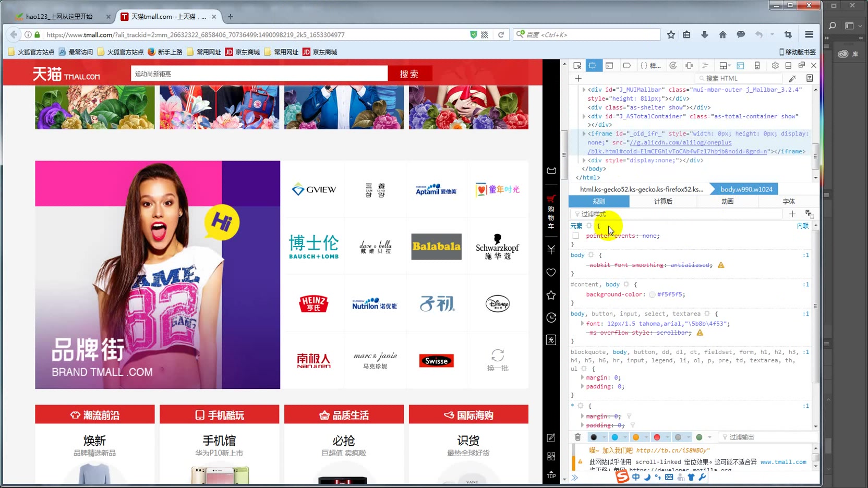Select the Inspector panel icon

click(x=592, y=66)
